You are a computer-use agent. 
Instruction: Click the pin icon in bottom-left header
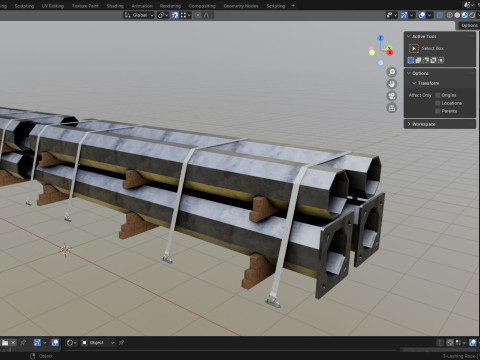(23, 343)
